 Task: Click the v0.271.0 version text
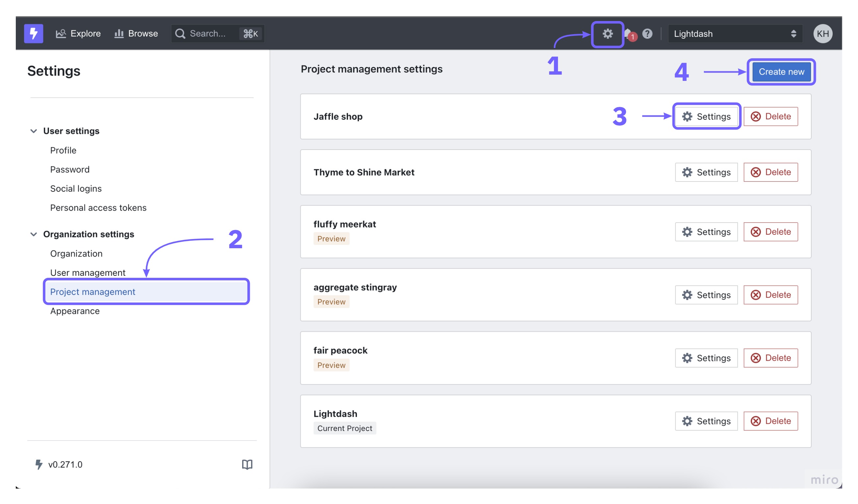tap(65, 465)
